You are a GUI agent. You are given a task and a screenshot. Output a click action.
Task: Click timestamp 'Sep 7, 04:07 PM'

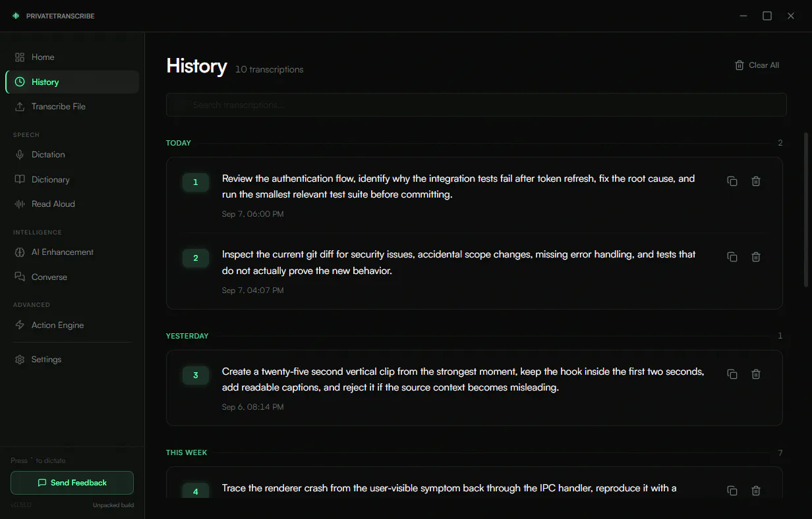253,290
